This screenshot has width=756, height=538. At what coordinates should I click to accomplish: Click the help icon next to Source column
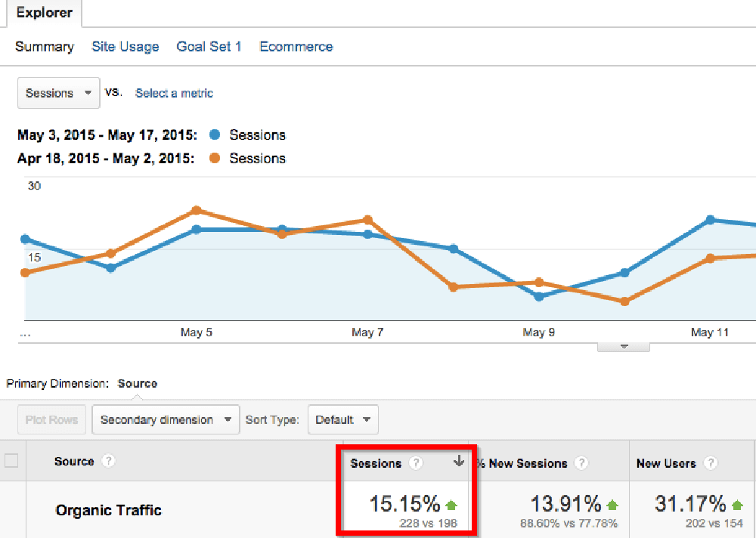[108, 461]
